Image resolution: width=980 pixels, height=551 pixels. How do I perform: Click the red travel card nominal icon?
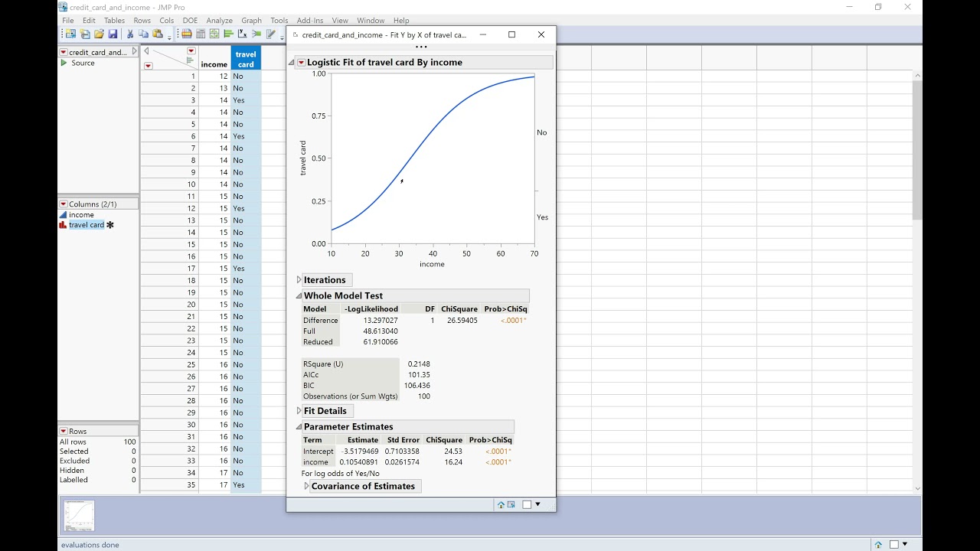coord(64,225)
